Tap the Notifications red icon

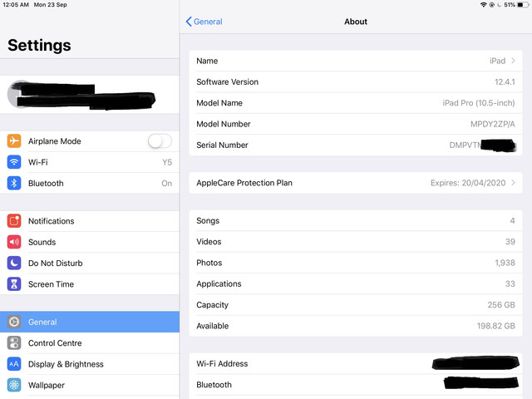pos(14,221)
